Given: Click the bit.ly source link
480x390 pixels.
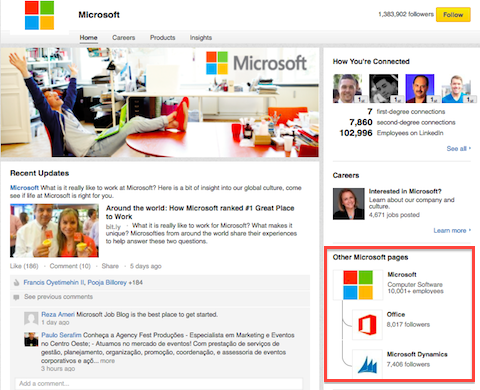Looking at the screenshot, I should coord(113,226).
